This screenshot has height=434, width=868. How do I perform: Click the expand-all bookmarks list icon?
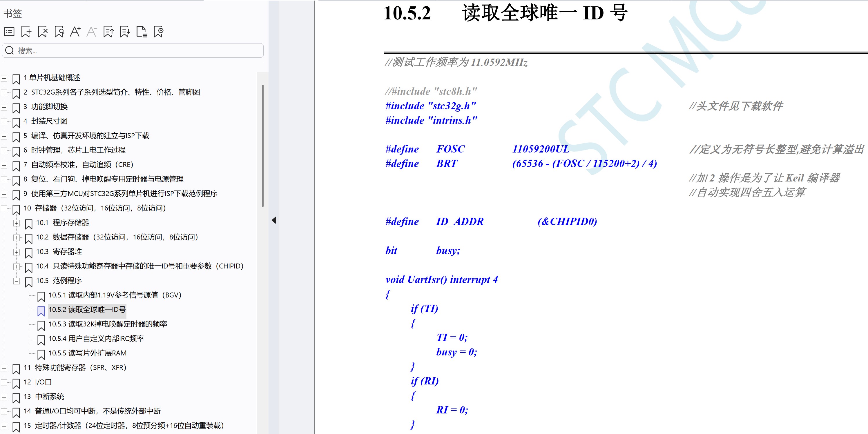tap(9, 32)
